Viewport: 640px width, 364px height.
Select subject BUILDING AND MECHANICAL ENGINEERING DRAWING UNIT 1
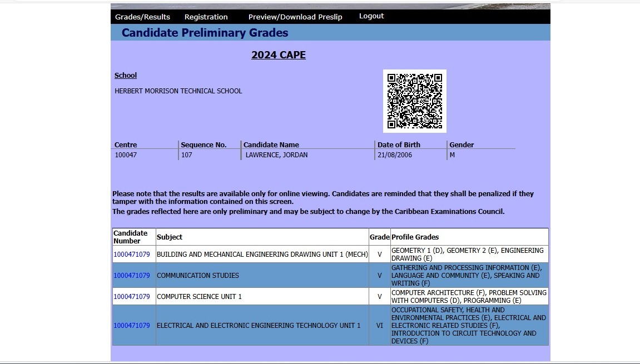pos(262,254)
